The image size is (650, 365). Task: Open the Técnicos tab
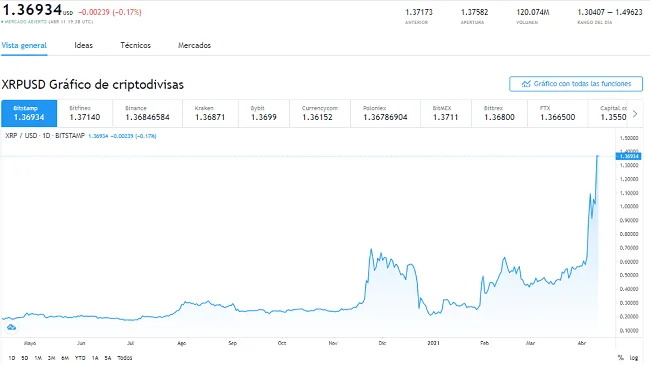136,45
